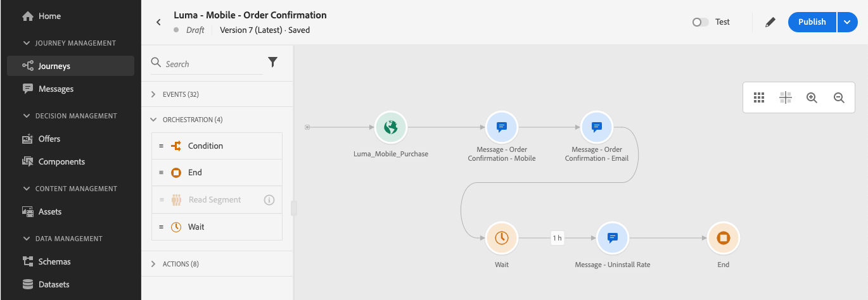Select the End orchestration item
868x300 pixels.
[217, 172]
